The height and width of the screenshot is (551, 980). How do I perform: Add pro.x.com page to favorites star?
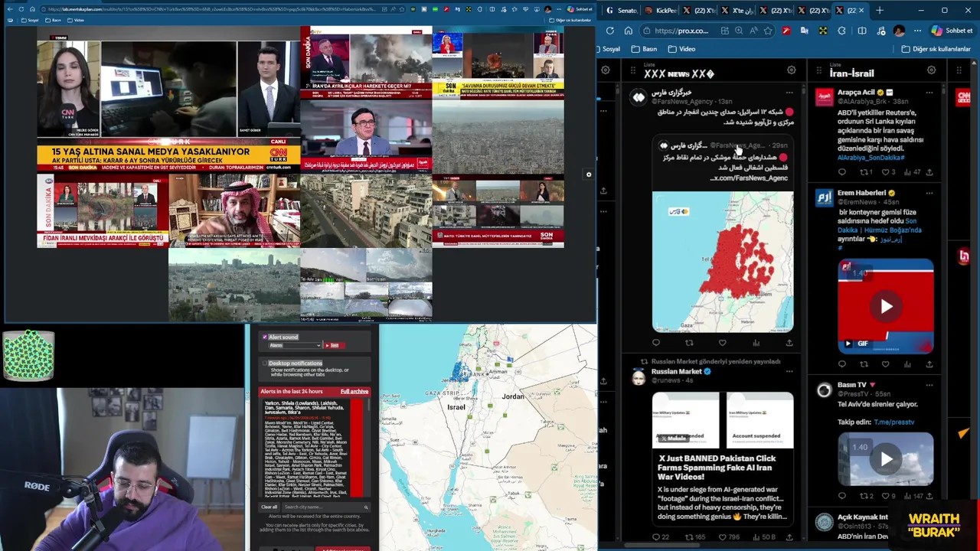point(768,31)
